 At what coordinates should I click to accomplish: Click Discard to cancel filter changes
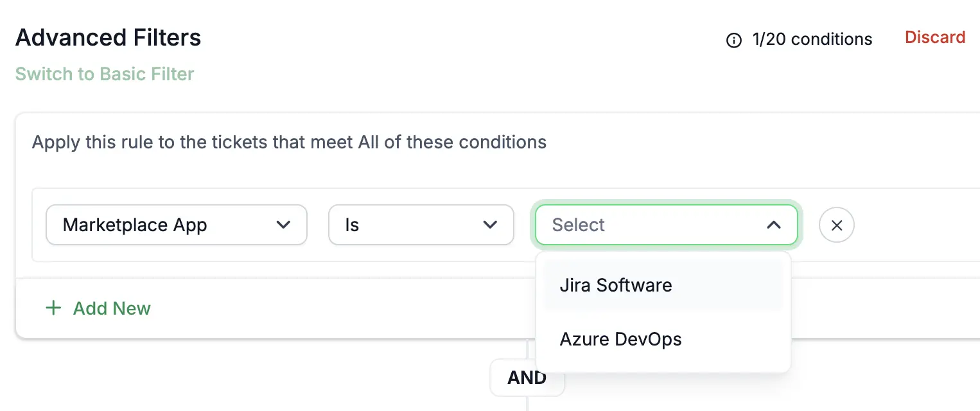click(935, 38)
